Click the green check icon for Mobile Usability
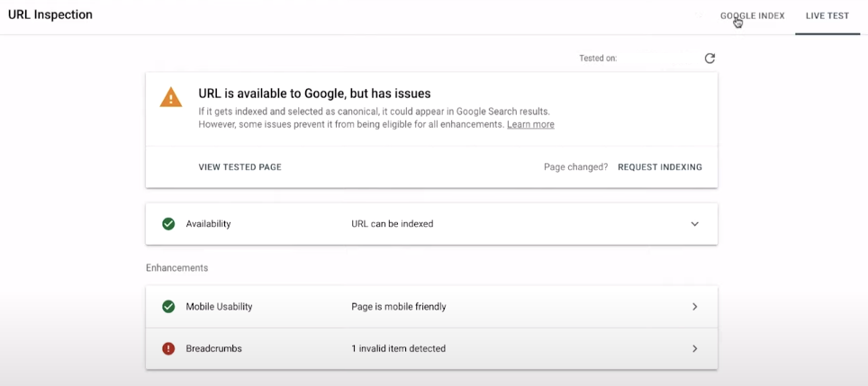868x386 pixels. pos(168,306)
